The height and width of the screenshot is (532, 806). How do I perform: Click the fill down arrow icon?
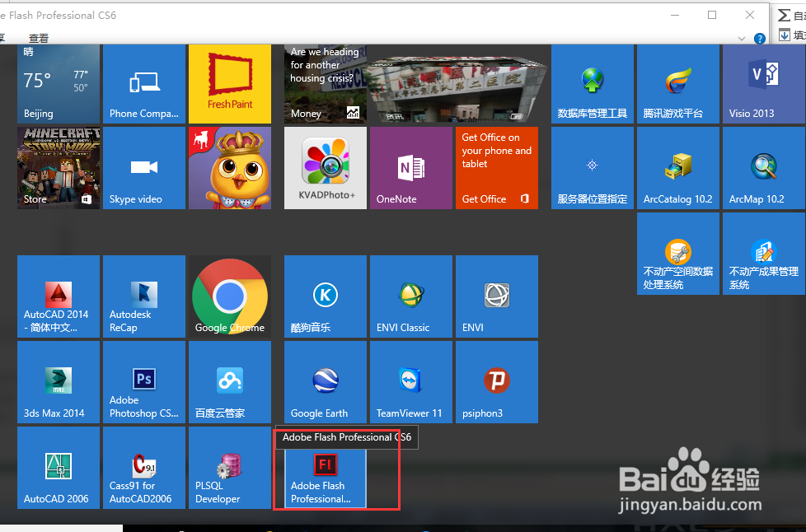(784, 35)
